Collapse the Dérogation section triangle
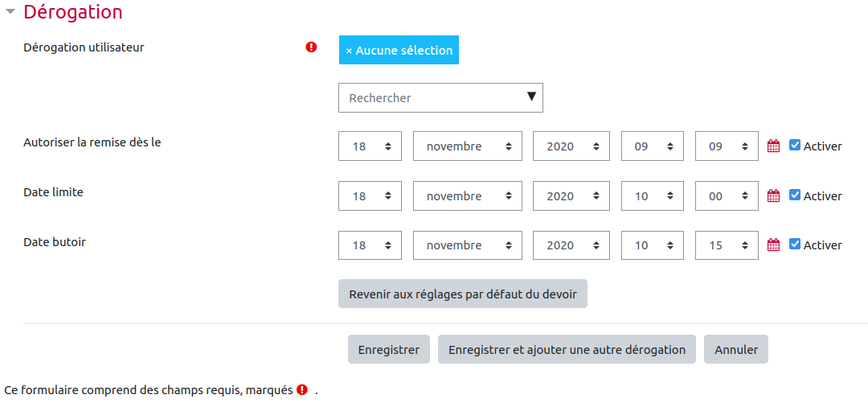The height and width of the screenshot is (403, 868). pyautogui.click(x=10, y=11)
